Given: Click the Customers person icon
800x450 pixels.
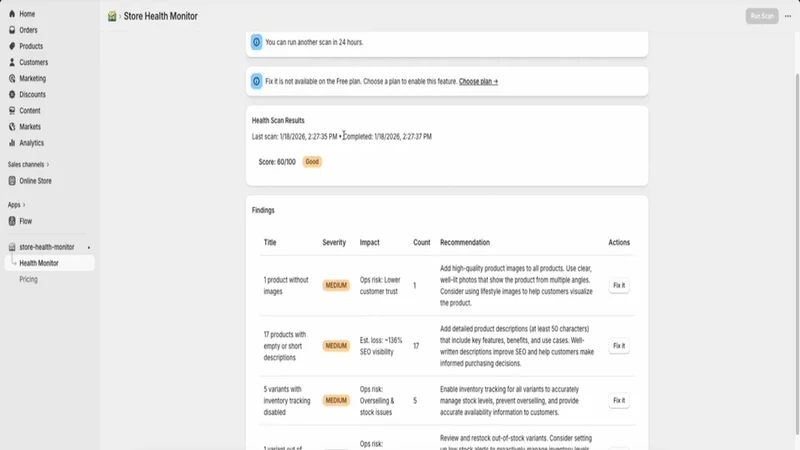Looking at the screenshot, I should coord(12,62).
